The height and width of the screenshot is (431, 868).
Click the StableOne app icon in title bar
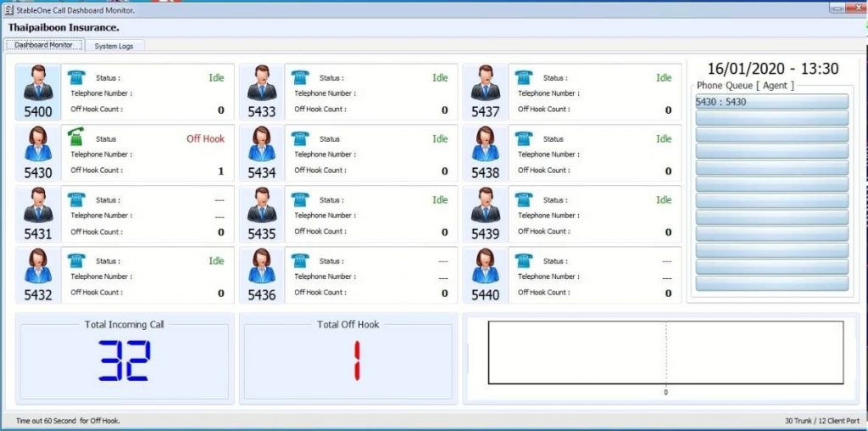pyautogui.click(x=8, y=9)
